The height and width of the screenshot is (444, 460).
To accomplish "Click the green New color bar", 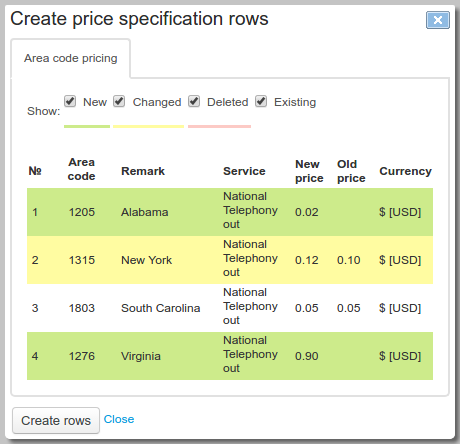I will coord(87,126).
